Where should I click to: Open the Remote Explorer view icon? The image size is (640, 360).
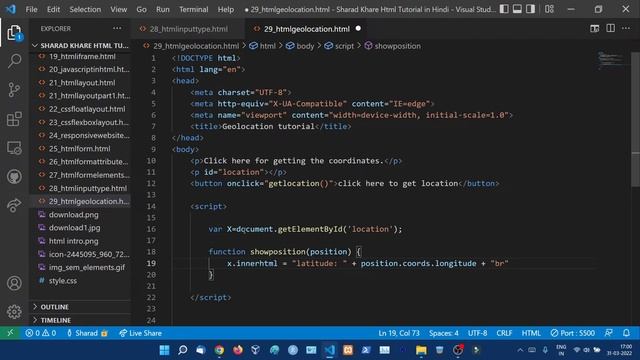pyautogui.click(x=14, y=148)
